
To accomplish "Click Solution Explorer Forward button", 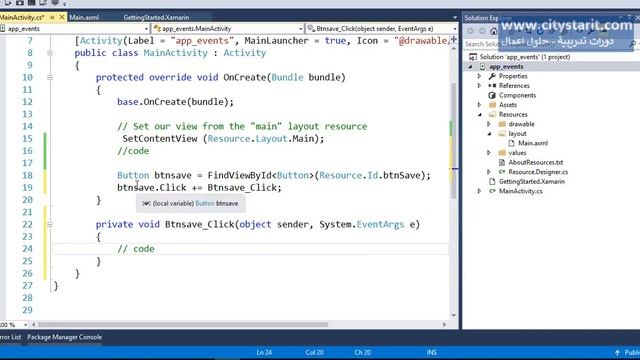I will tap(482, 31).
